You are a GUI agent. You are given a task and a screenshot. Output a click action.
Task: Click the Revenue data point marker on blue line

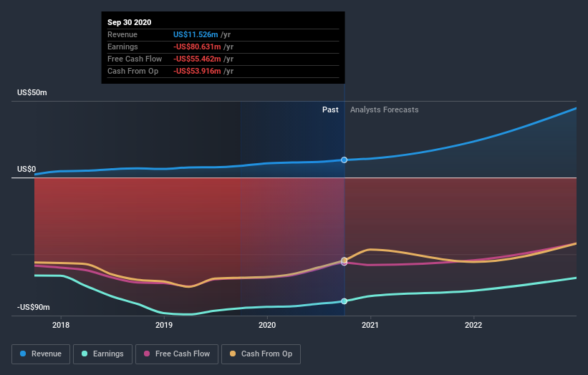[x=344, y=160]
